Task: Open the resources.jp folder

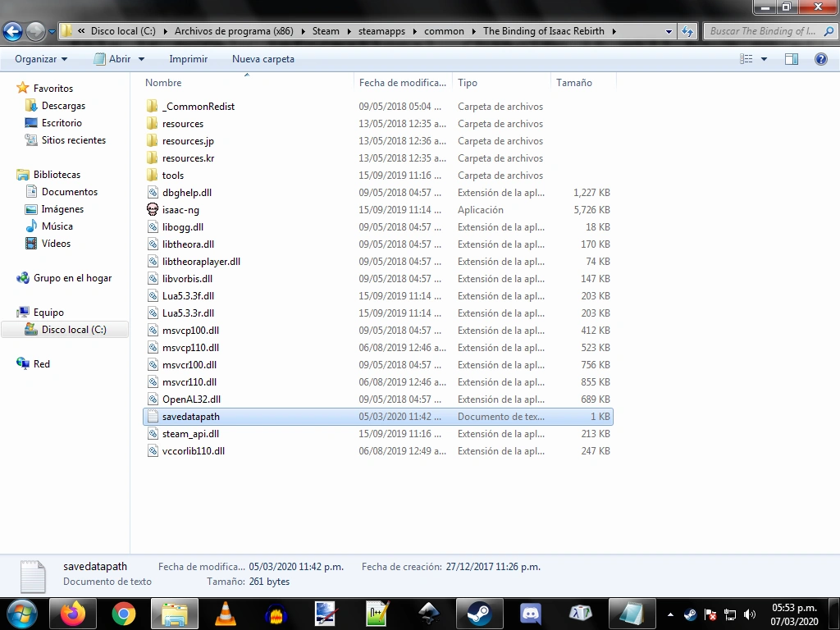Action: [x=188, y=141]
